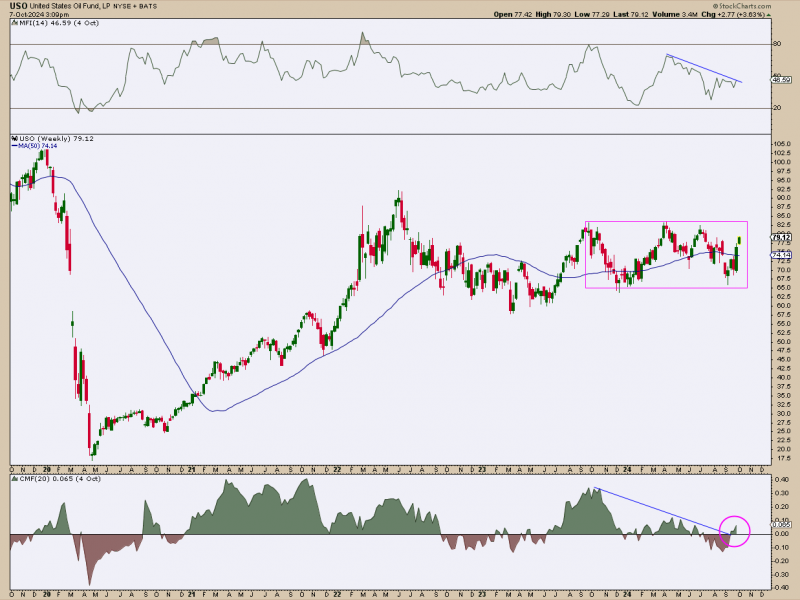The width and height of the screenshot is (800, 600).
Task: Click the Volume 3.4M quote value
Action: 676,15
